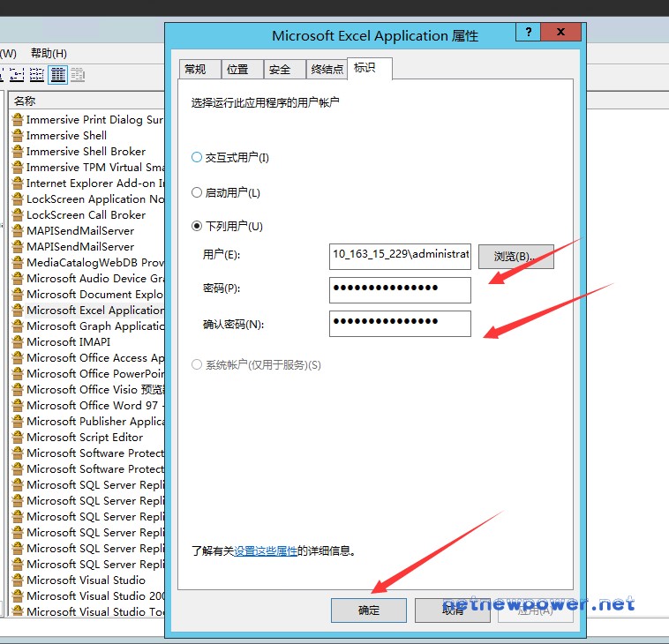Click the 浏览(B) browse button
669x644 pixels.
(x=515, y=257)
